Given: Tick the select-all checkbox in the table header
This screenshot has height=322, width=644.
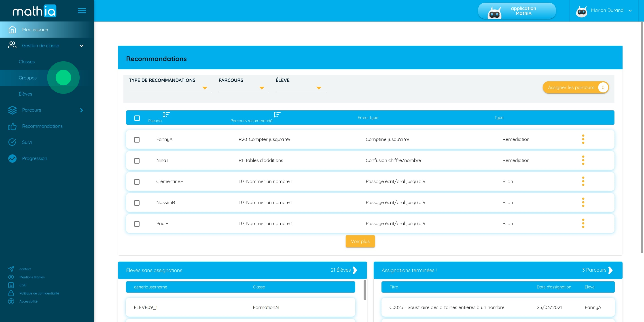Looking at the screenshot, I should 137,118.
